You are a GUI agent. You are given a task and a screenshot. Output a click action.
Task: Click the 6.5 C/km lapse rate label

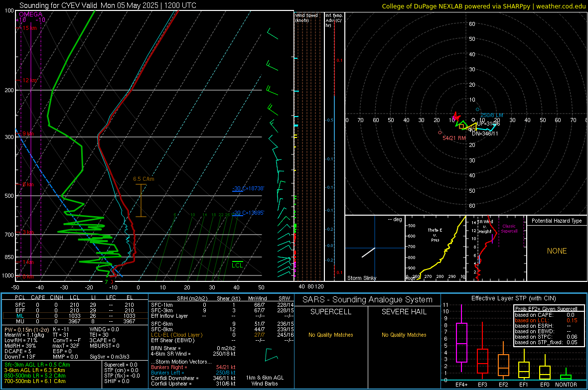[x=144, y=179]
